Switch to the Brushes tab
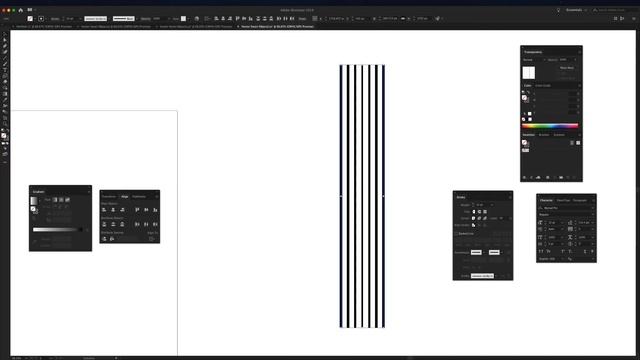The width and height of the screenshot is (640, 360). tap(544, 135)
